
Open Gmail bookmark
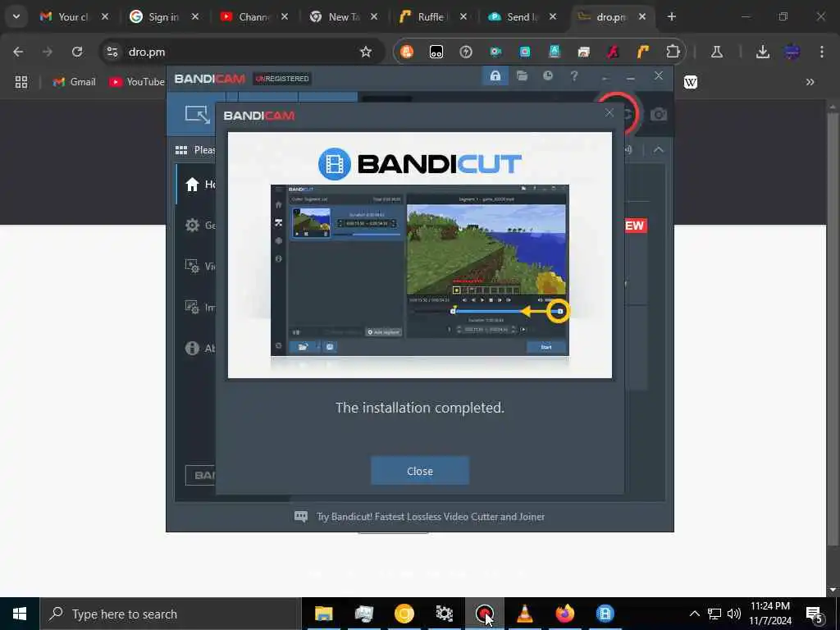tap(75, 82)
